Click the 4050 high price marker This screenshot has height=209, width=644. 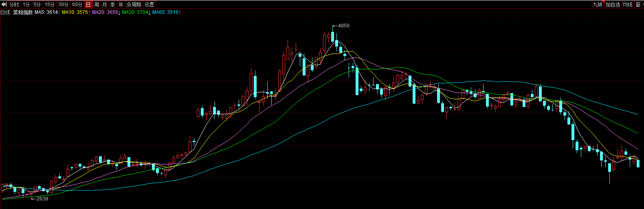click(x=343, y=26)
